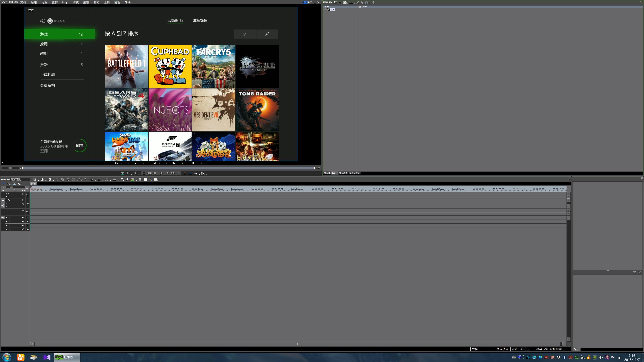This screenshot has width=644, height=362.
Task: Click the Play button in player
Action: coord(161,173)
